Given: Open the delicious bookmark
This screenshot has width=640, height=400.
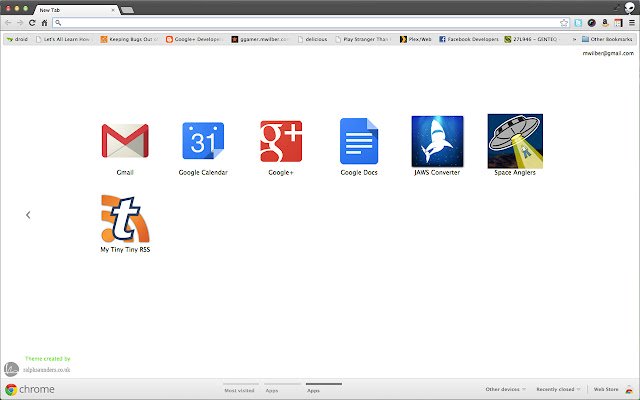Looking at the screenshot, I should 313,39.
